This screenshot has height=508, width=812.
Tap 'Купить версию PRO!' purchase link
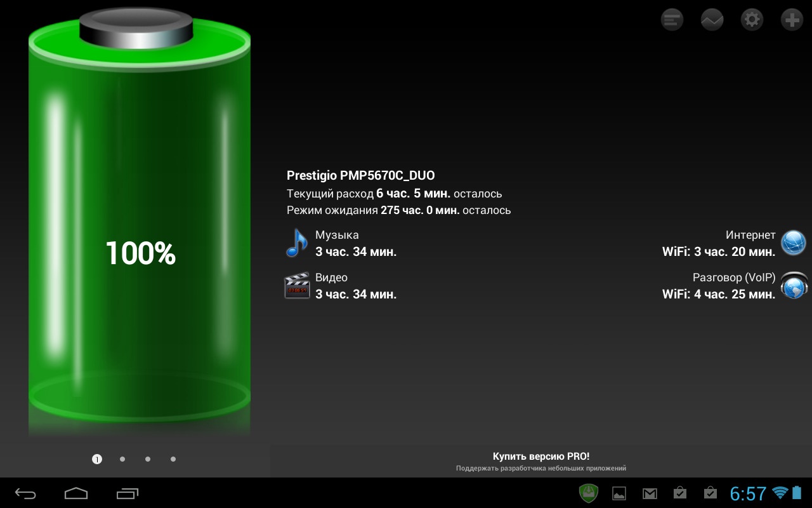pyautogui.click(x=540, y=457)
